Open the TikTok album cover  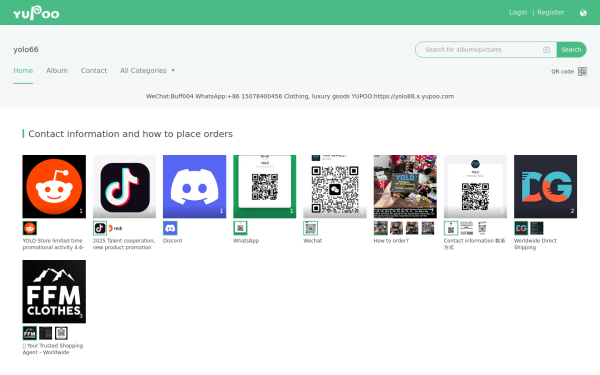point(124,186)
